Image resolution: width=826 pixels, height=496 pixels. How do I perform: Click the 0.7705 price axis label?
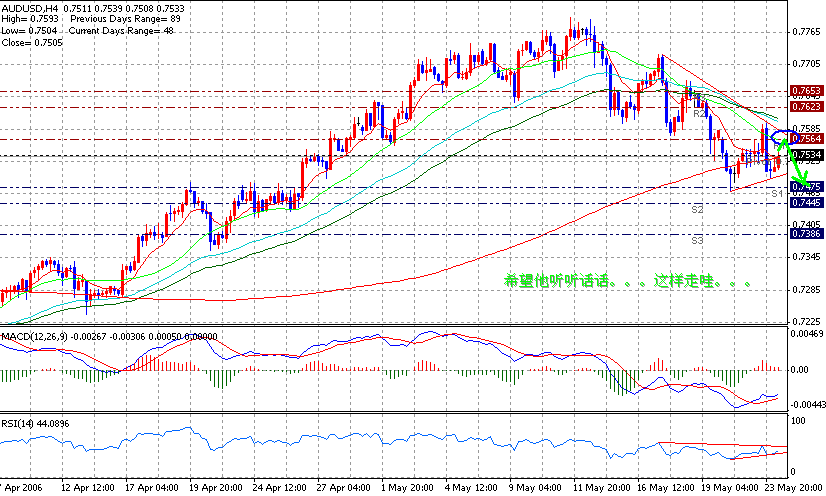tap(806, 64)
